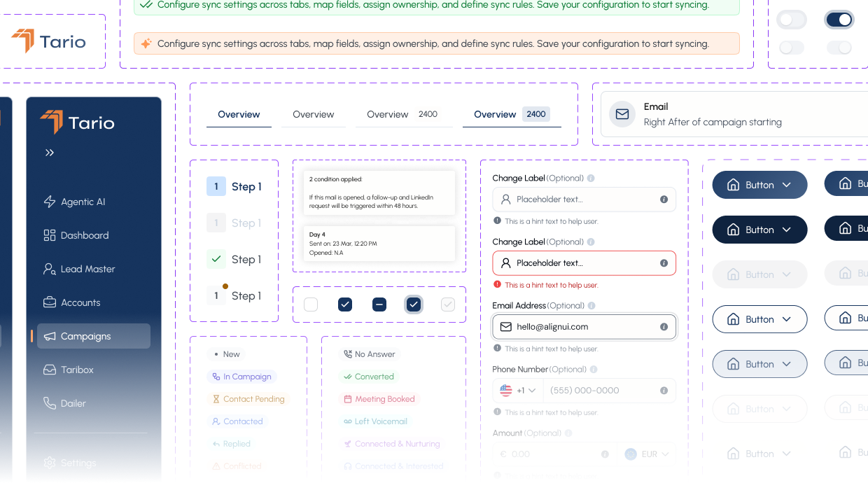
Task: Open the +1 country code dropdown
Action: click(x=517, y=391)
